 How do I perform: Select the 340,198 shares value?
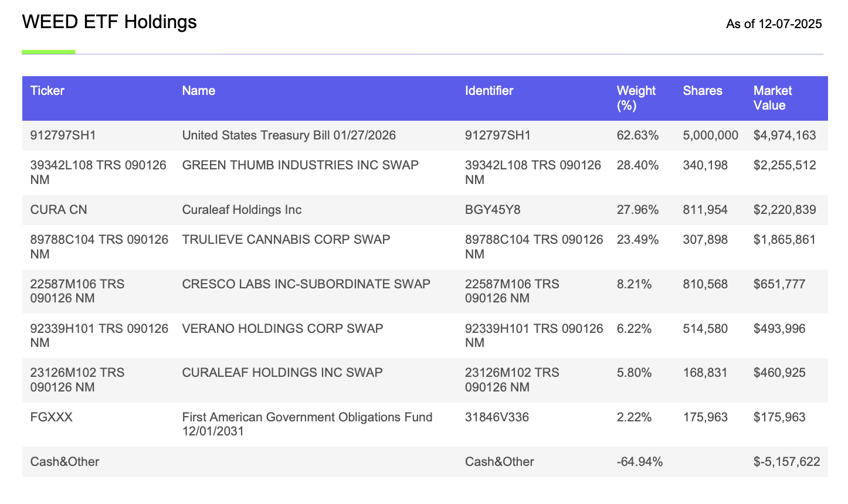[x=705, y=165]
